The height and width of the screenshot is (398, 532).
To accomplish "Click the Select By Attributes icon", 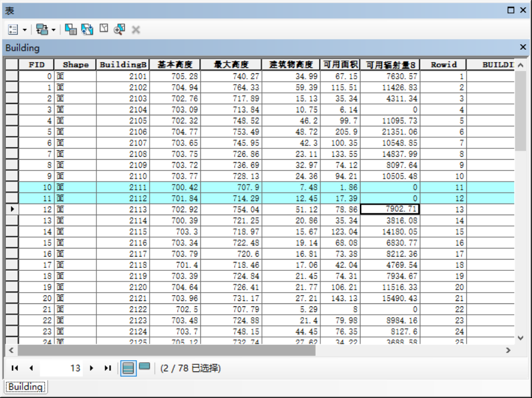I will point(70,30).
